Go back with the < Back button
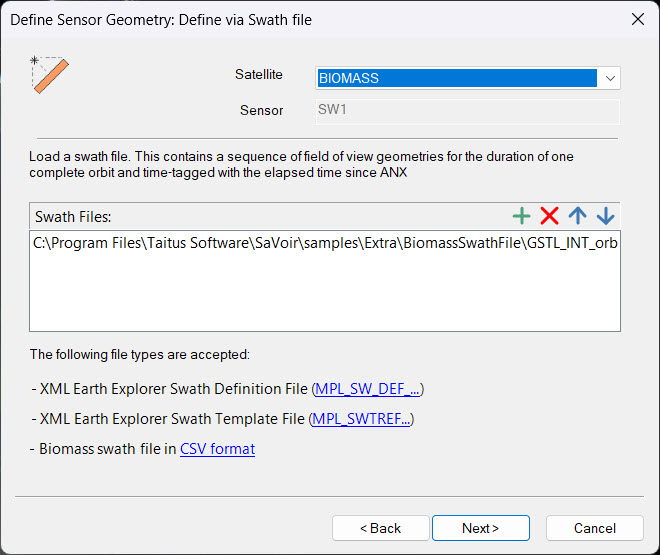 coord(380,528)
